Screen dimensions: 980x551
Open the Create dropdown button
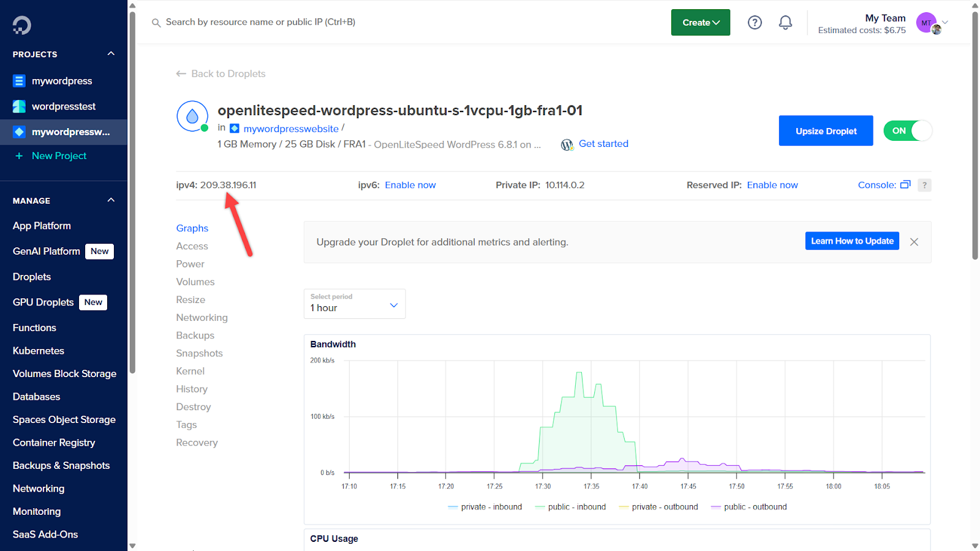(x=701, y=23)
